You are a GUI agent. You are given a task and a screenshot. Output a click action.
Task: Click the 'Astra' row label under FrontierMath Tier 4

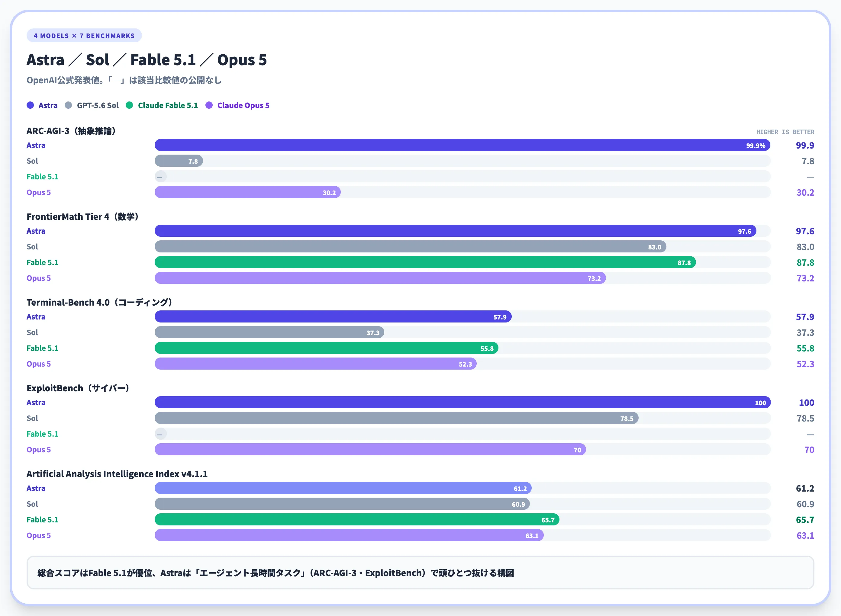pos(36,231)
